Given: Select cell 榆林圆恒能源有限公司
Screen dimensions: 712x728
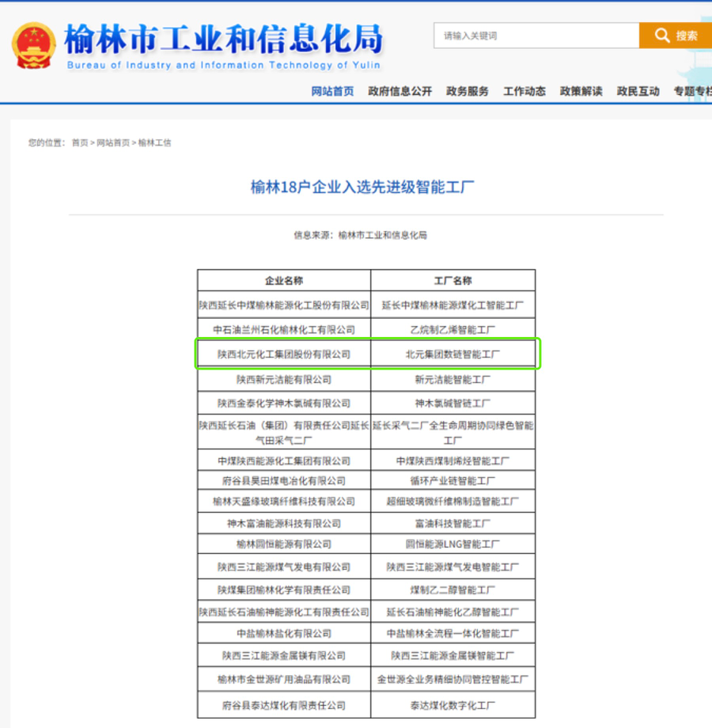Looking at the screenshot, I should click(x=284, y=544).
